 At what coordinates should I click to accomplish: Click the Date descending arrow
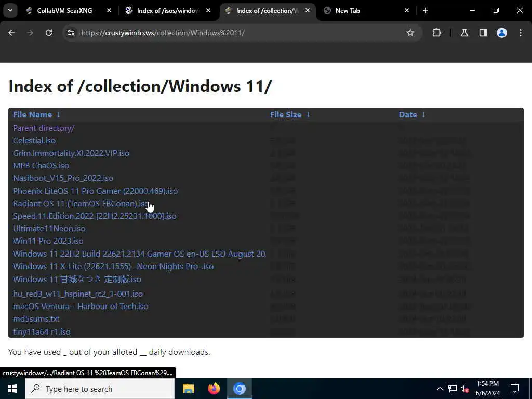[423, 115]
